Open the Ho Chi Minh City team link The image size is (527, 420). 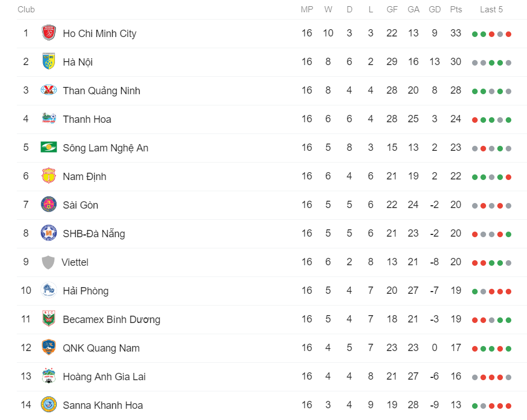99,34
